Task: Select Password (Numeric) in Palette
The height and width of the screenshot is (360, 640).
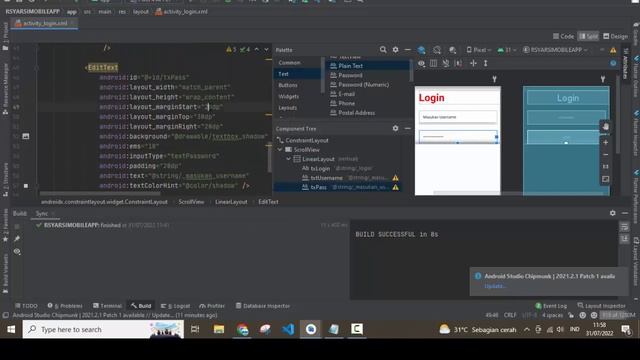Action: pos(363,84)
